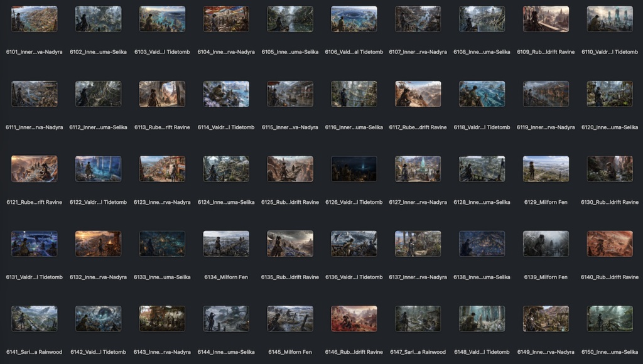
Task: Select the snowy 6114 Tidetomb thumbnail
Action: [226, 94]
